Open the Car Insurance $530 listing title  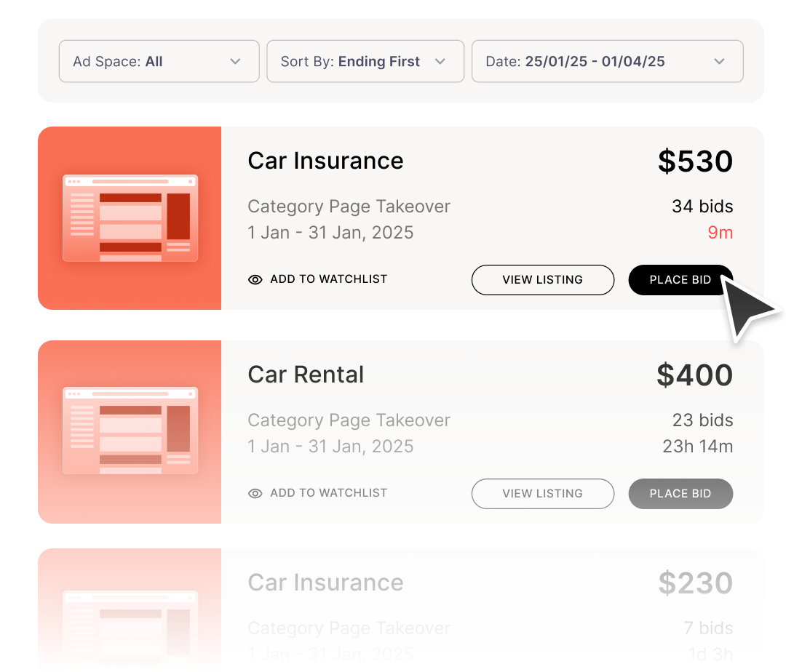(325, 161)
